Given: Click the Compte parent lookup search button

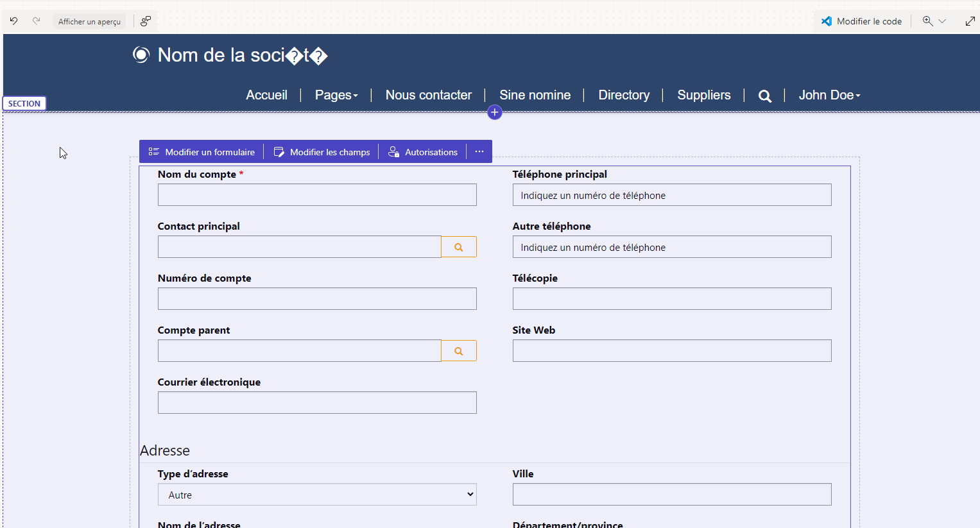Looking at the screenshot, I should [459, 351].
